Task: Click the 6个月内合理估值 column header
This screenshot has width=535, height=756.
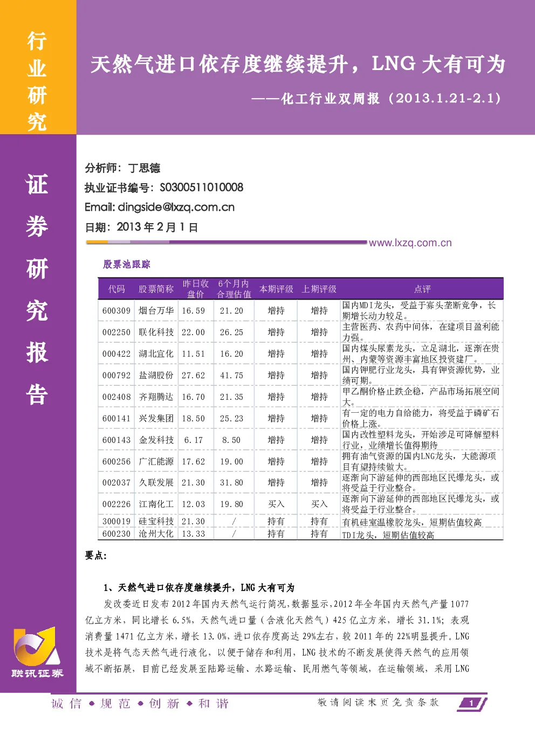Action: point(234,289)
